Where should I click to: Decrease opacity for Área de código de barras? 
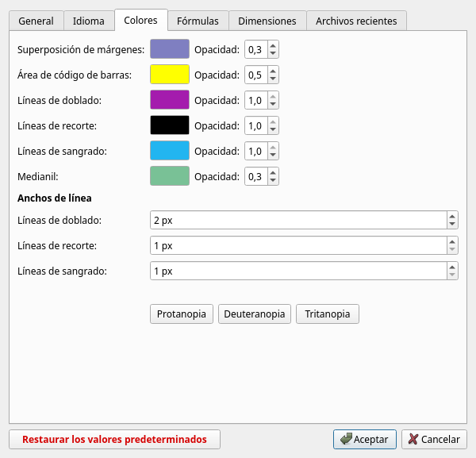pos(273,79)
